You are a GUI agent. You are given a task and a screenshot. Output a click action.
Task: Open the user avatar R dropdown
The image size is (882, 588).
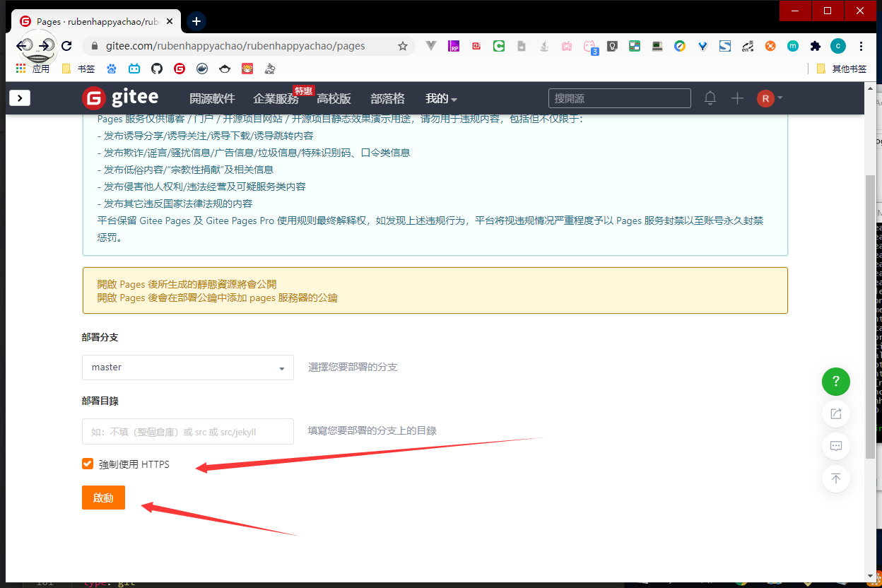[770, 98]
